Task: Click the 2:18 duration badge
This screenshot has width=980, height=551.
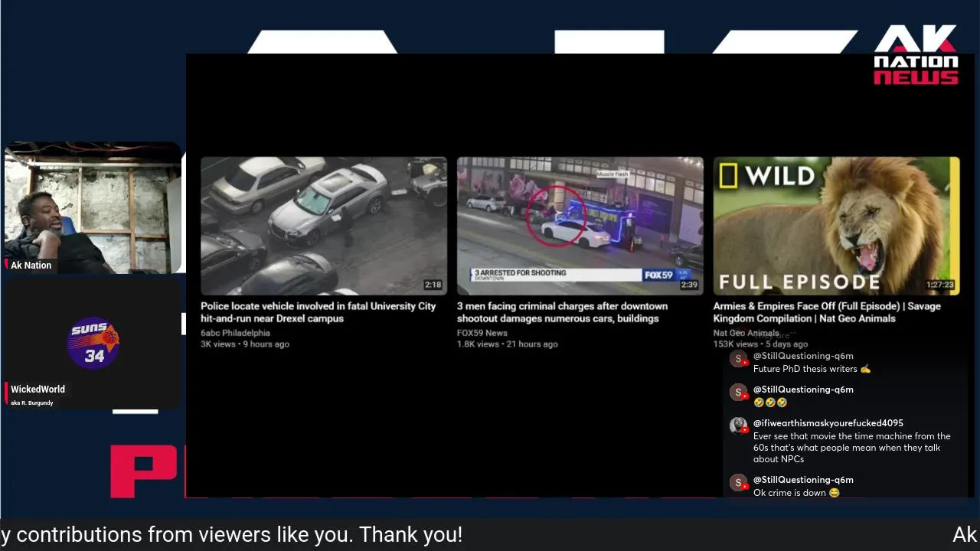Action: (433, 285)
